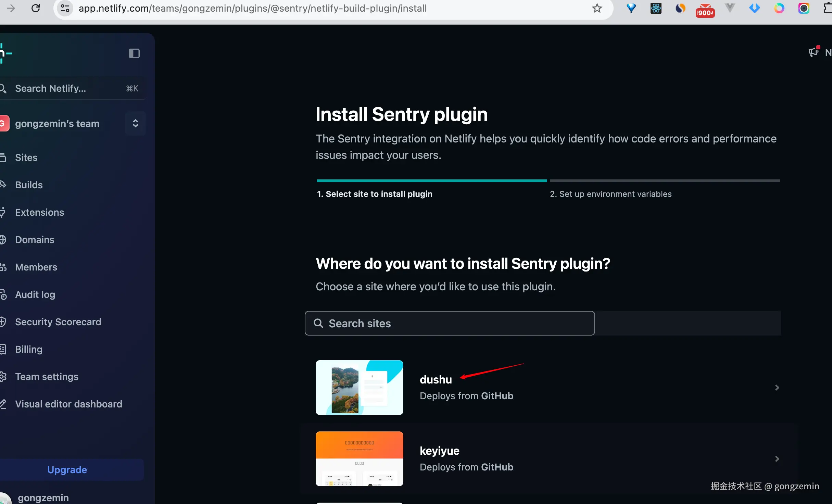Open React DevTools extension icon
This screenshot has height=504, width=832.
(x=656, y=8)
